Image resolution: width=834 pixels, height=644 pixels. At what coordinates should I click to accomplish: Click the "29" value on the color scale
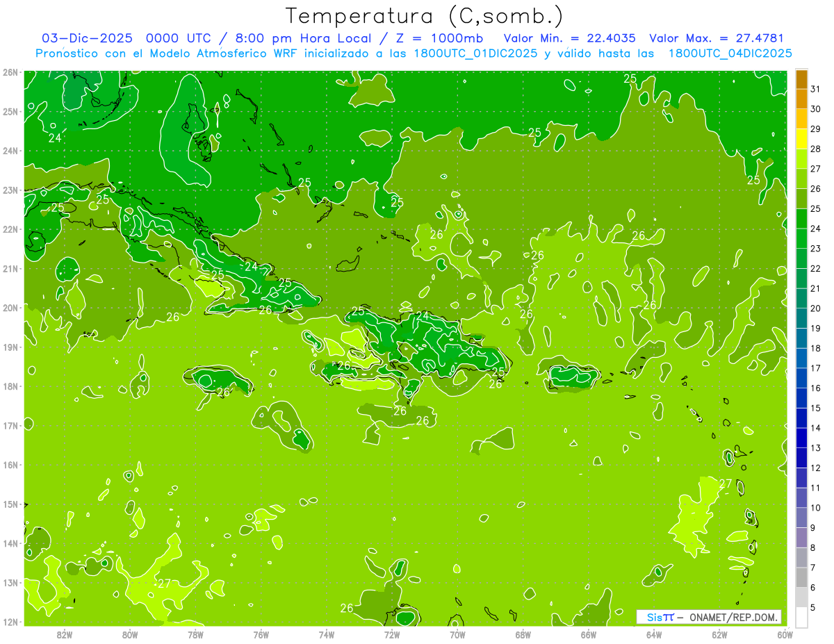point(816,129)
